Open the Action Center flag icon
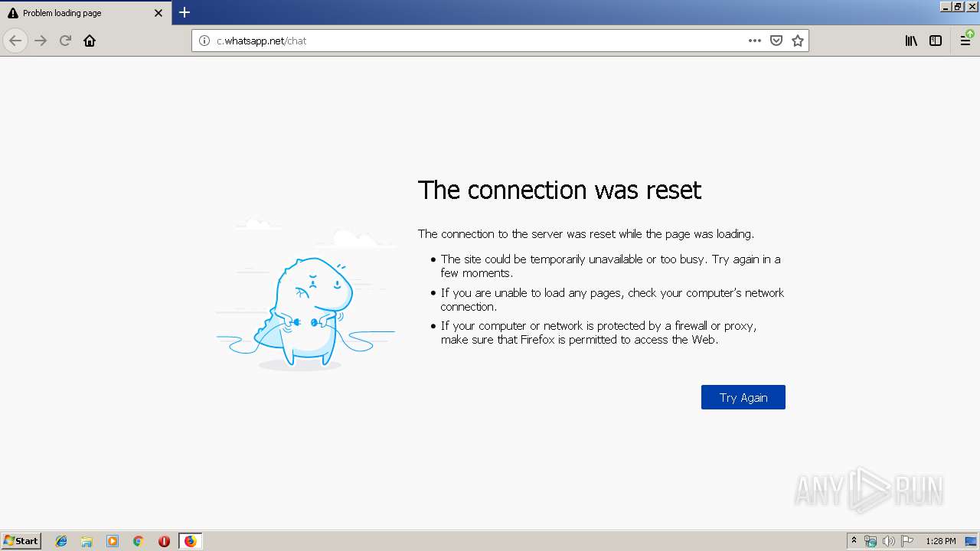The image size is (980, 551). coord(907,541)
